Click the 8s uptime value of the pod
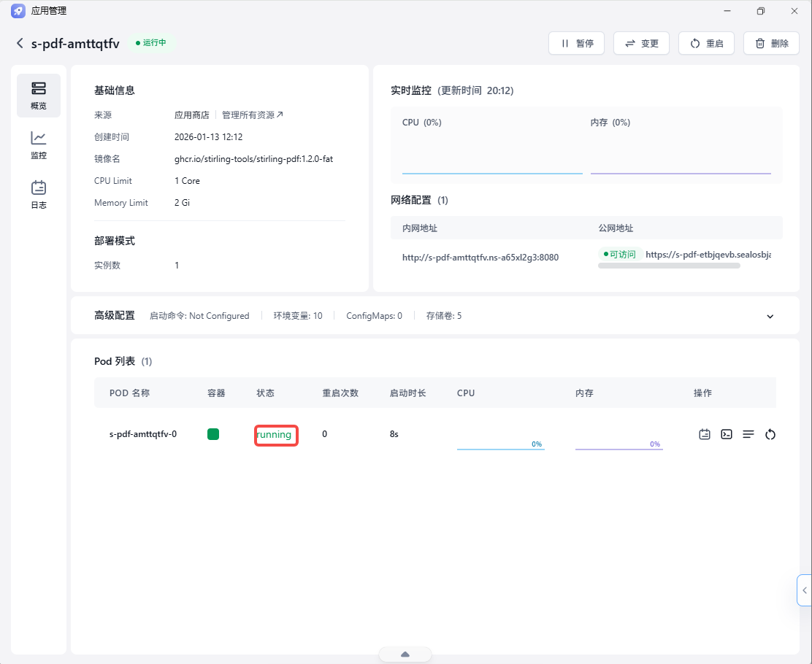This screenshot has width=812, height=664. [394, 434]
